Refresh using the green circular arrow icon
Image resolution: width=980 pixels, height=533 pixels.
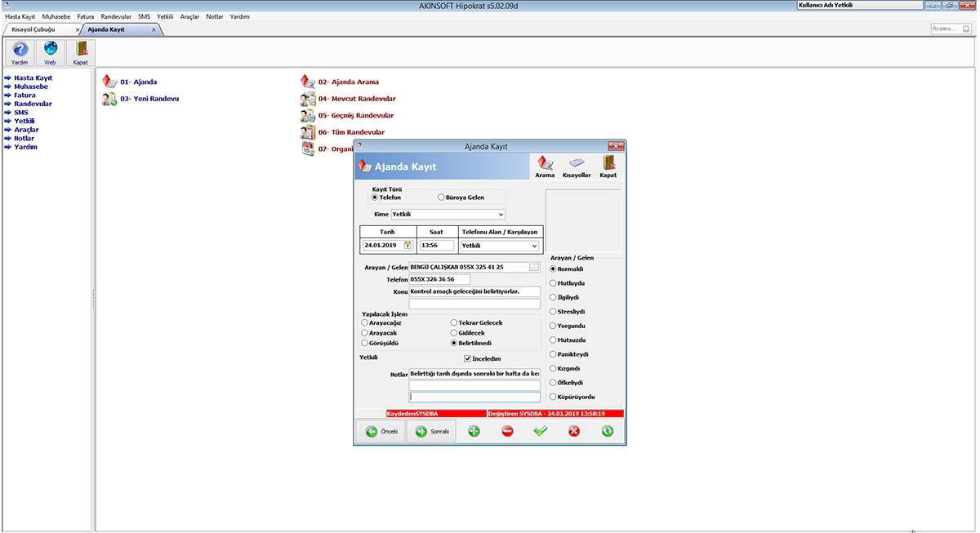point(607,430)
